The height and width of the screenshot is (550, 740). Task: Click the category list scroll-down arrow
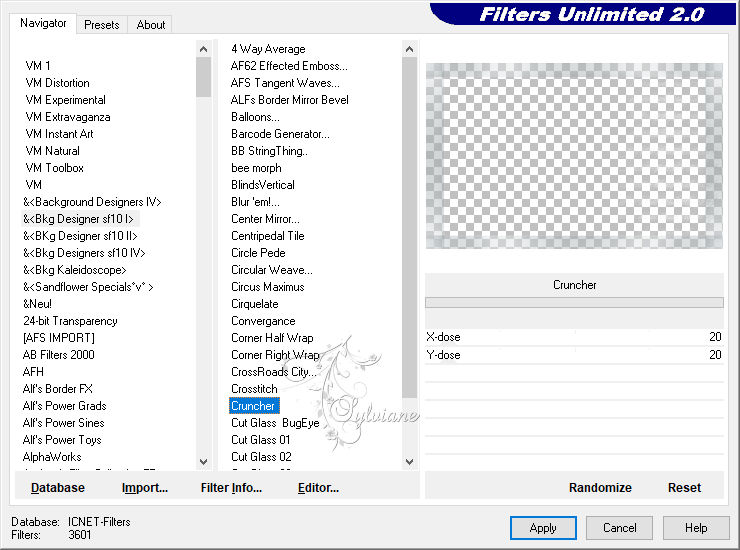(203, 462)
